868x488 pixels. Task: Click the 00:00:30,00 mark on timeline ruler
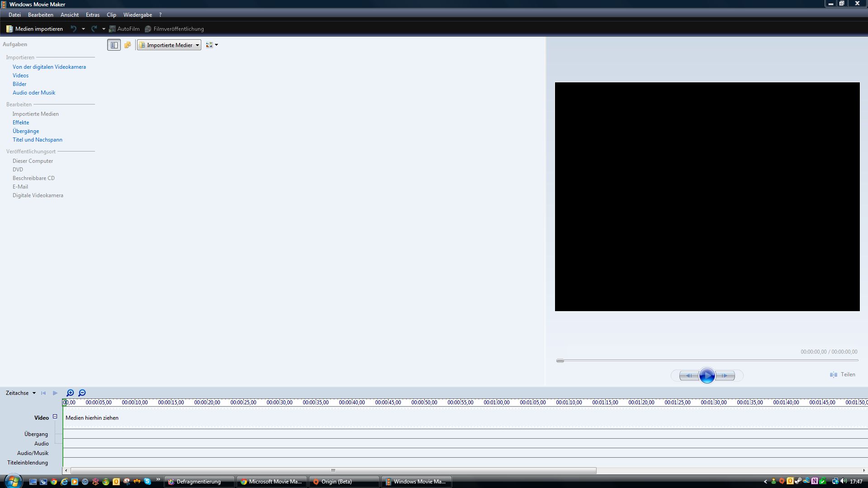coord(280,402)
